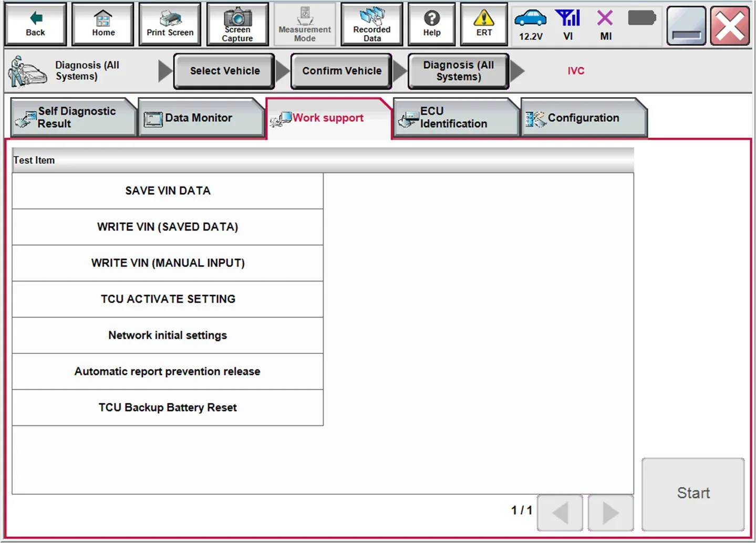This screenshot has width=756, height=543.
Task: Select SAVE VIN DATA test item
Action: tap(168, 191)
